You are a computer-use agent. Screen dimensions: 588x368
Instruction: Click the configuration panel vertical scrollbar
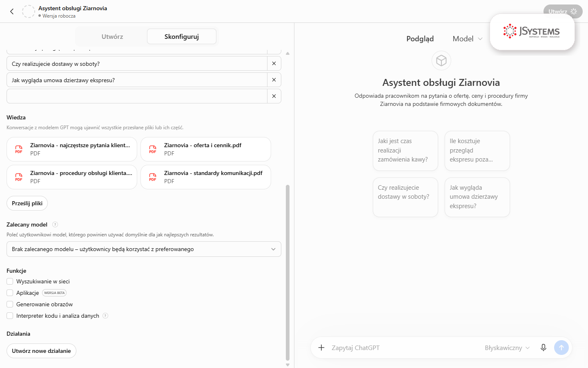(287, 272)
